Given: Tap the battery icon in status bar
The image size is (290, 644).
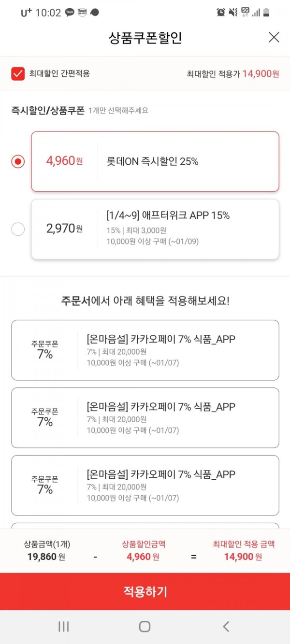Looking at the screenshot, I should tap(266, 13).
